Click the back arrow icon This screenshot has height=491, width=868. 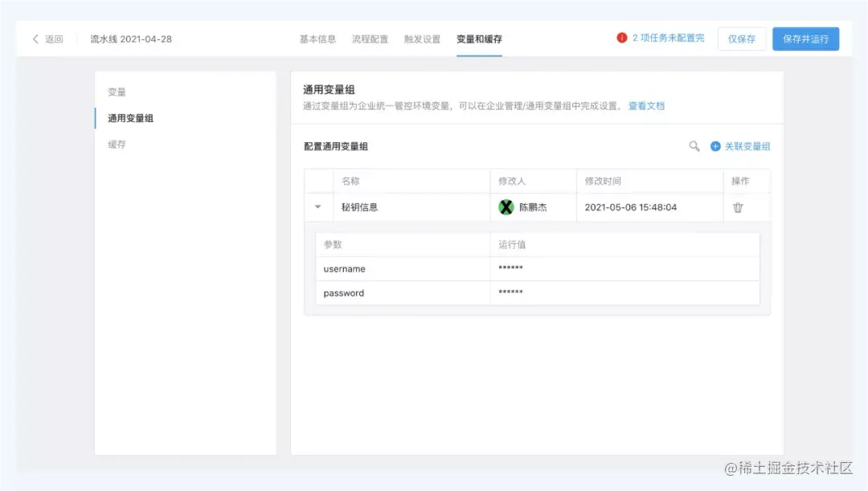(35, 39)
